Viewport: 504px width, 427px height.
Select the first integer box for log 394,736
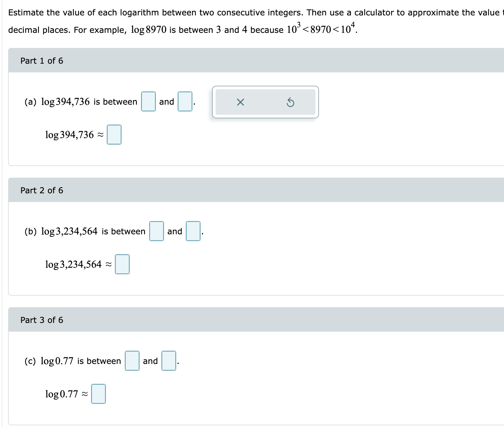(x=148, y=102)
